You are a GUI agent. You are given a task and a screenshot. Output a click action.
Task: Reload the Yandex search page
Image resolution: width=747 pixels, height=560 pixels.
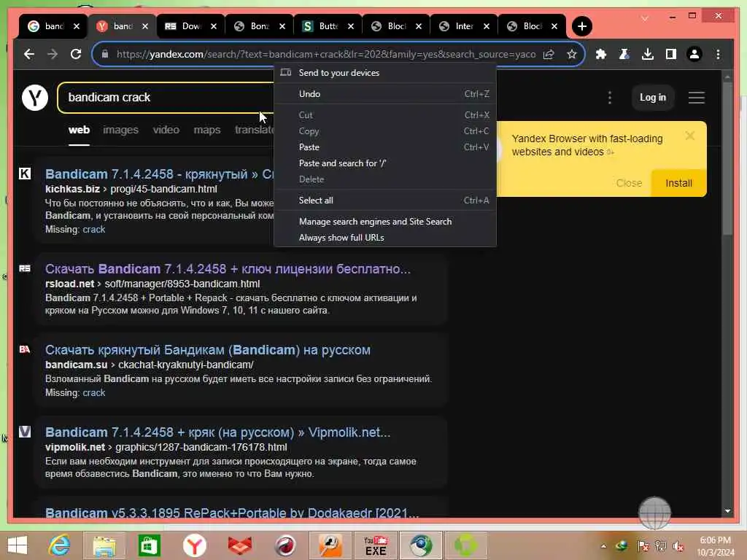pyautogui.click(x=76, y=54)
